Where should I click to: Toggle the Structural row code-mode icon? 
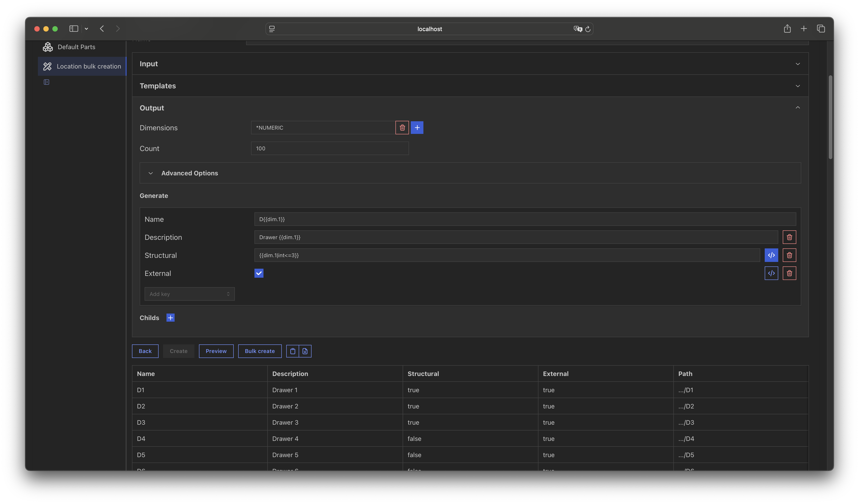coord(771,255)
